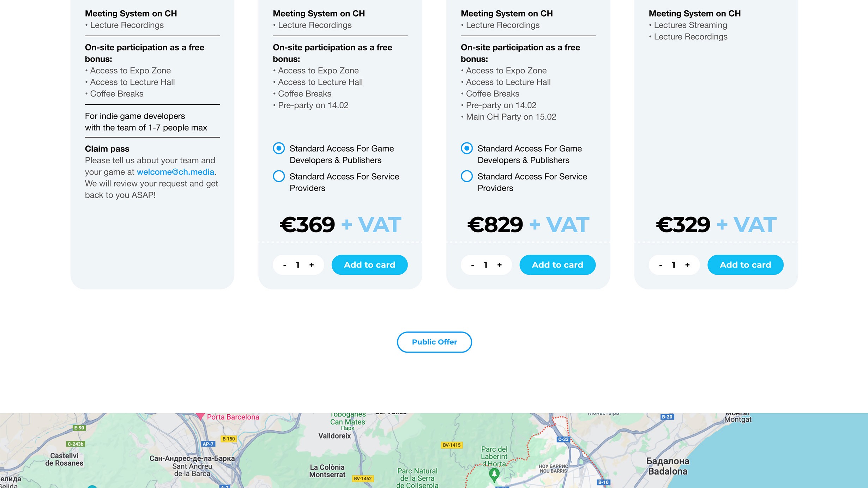The height and width of the screenshot is (488, 868).
Task: Select Service Providers option on €829 ticket
Action: [467, 176]
